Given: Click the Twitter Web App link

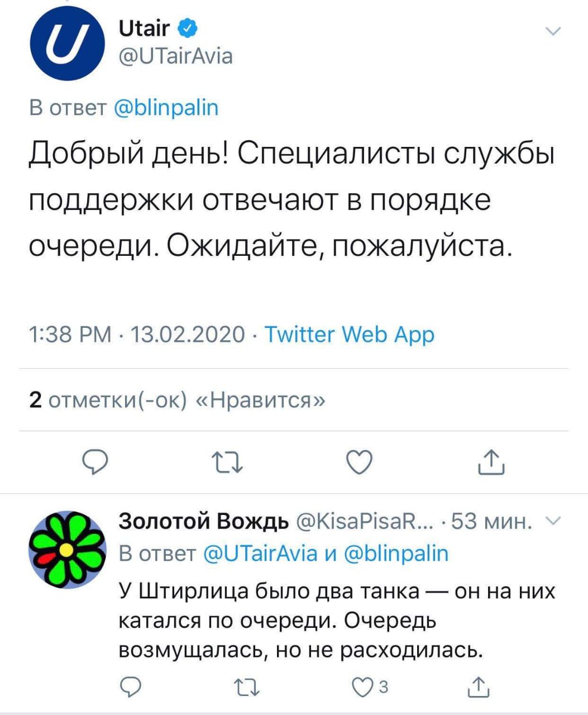Looking at the screenshot, I should [349, 335].
